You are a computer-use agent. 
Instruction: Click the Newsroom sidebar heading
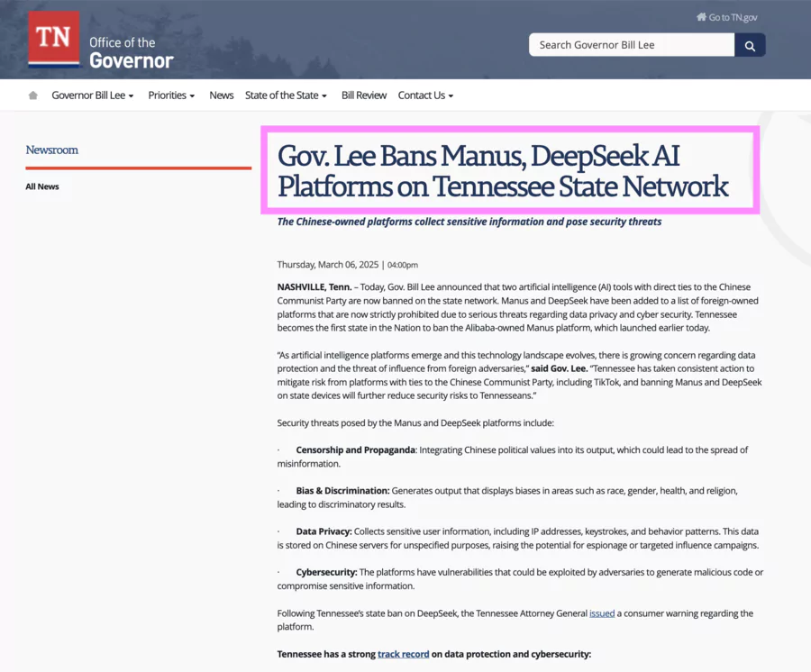51,150
